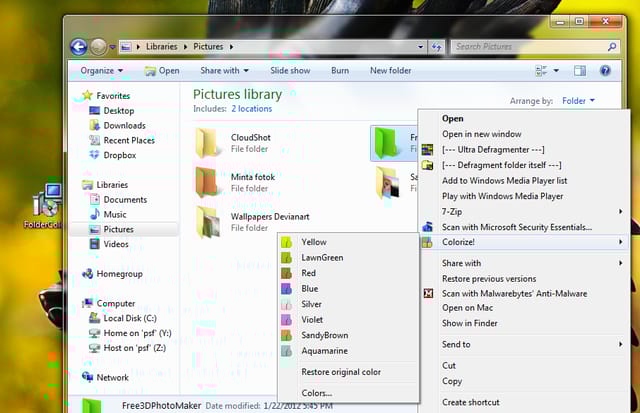Pick the Red folder color swatch
The width and height of the screenshot is (640, 413).
(287, 273)
